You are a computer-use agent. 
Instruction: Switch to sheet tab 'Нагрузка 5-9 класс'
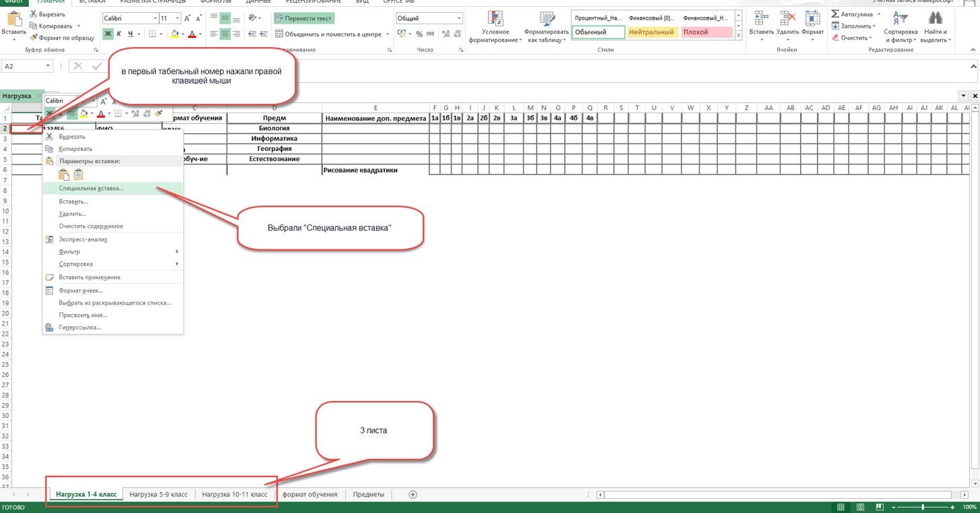coord(158,495)
